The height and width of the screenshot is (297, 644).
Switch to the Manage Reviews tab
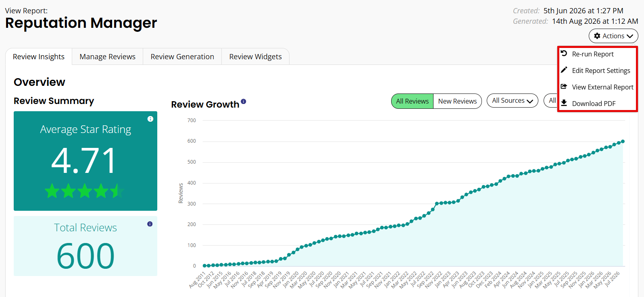pos(107,57)
